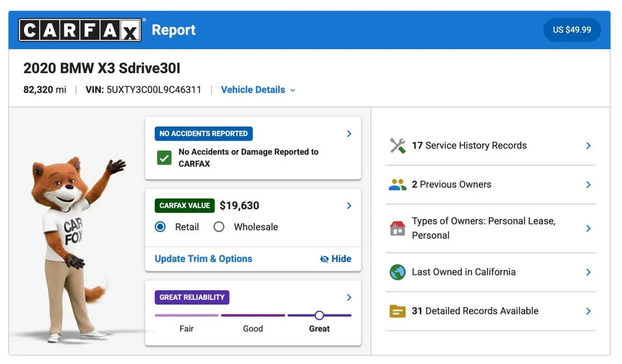Click the $19,630 value amount
This screenshot has height=364, width=622.
click(239, 205)
